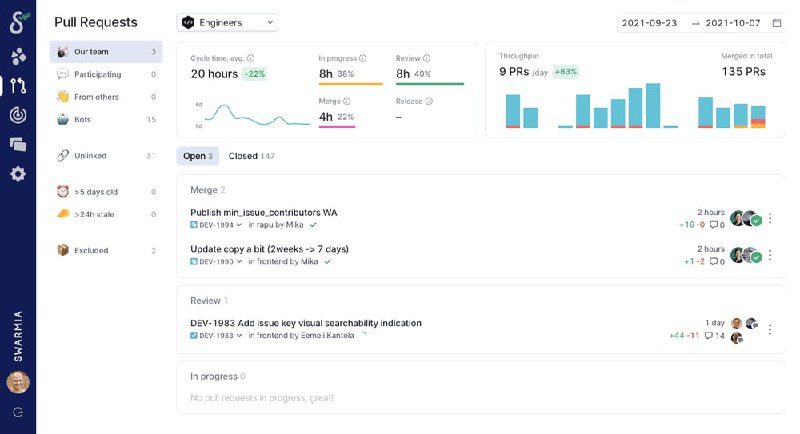Open the pull requests icon in sidebar
800x434 pixels.
[18, 85]
